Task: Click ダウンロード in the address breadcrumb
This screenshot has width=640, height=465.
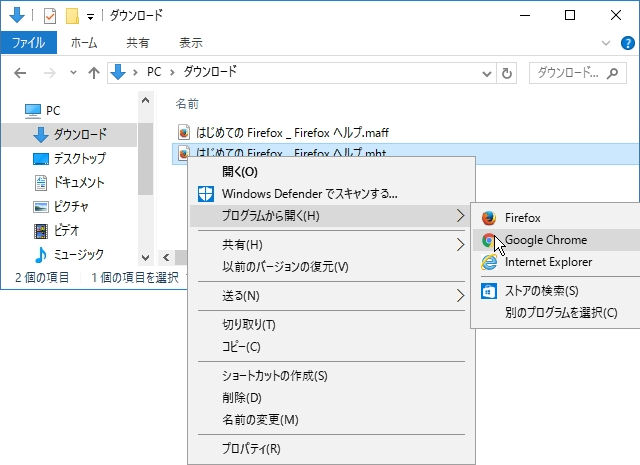Action: click(x=210, y=72)
